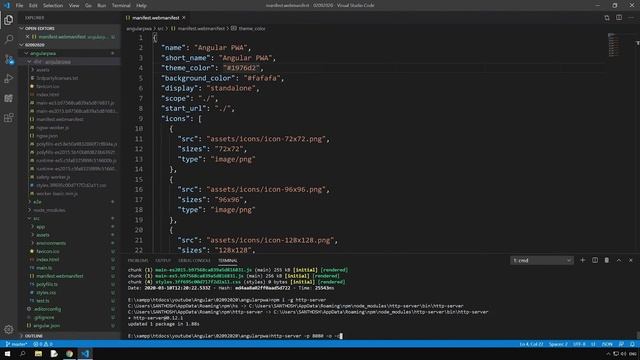This screenshot has width=640, height=360.
Task: Open the editor More Actions ellipsis
Action: [x=631, y=18]
